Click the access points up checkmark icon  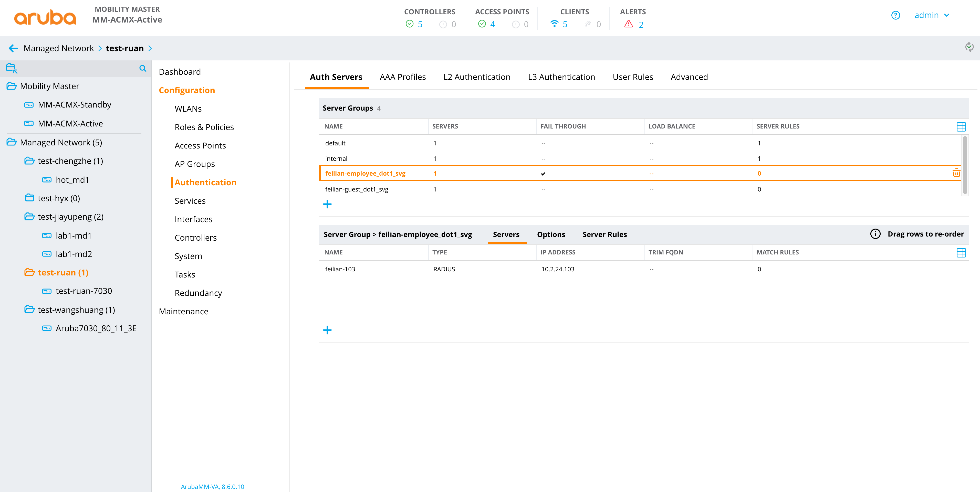[482, 24]
